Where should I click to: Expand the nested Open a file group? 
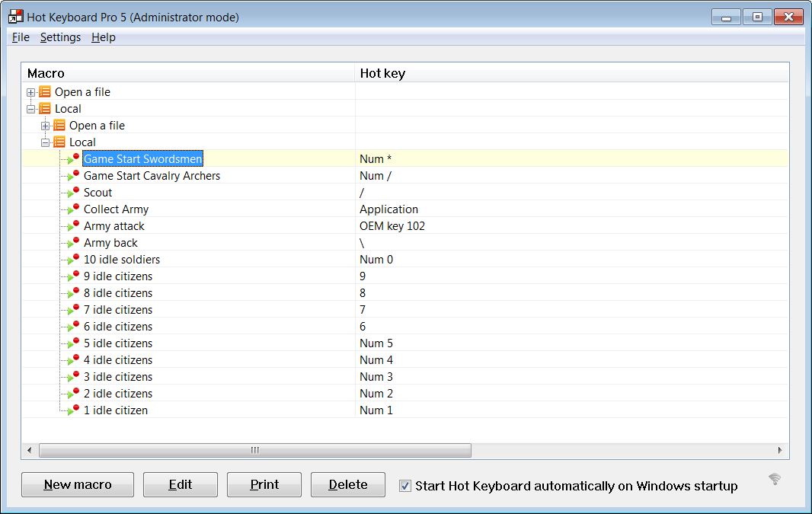[46, 126]
